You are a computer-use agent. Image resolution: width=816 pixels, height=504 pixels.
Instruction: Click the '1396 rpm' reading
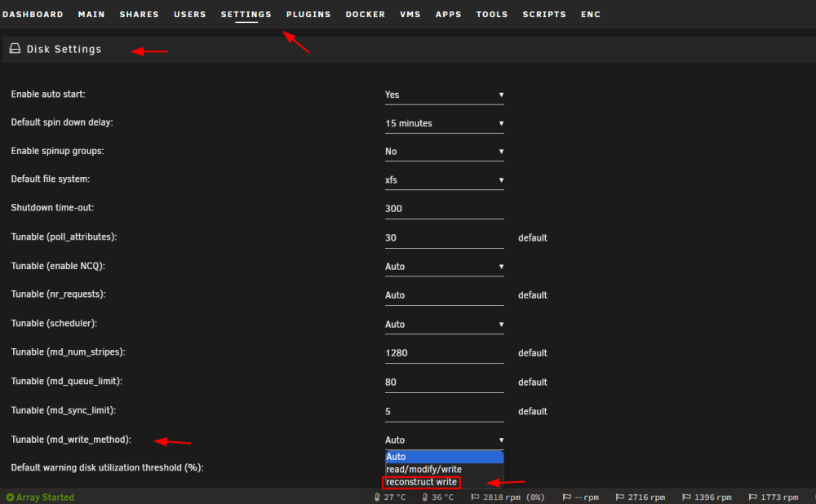712,497
